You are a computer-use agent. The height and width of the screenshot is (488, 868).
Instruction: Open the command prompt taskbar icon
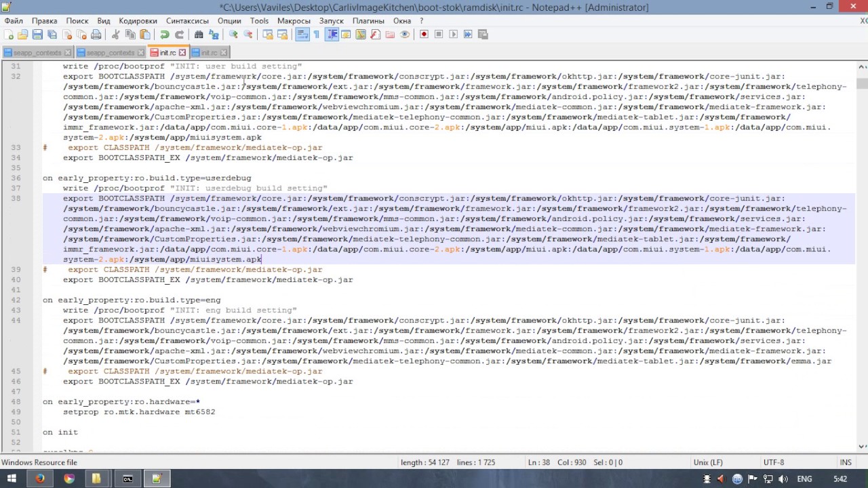click(x=127, y=479)
